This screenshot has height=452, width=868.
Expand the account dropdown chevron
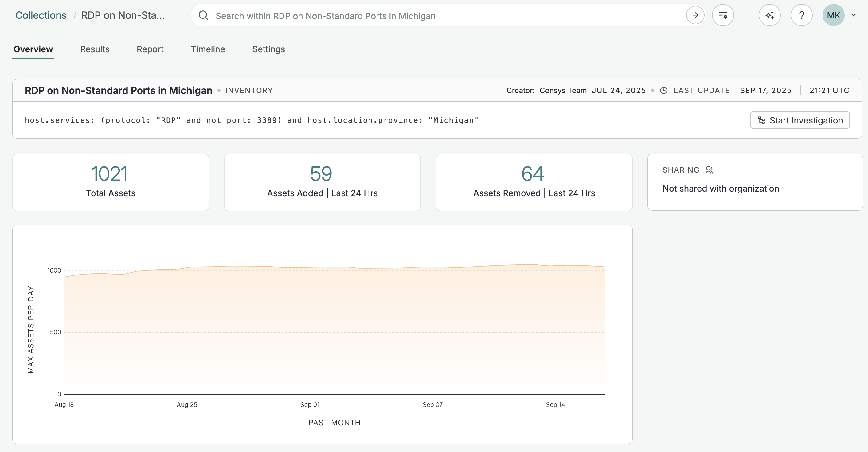854,15
